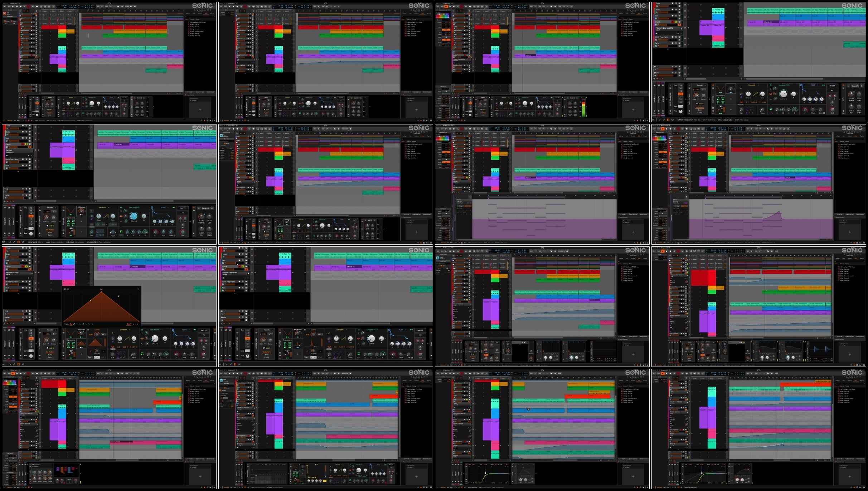Screen dimensions: 868x491
Task: Open 'Polymer • Curves Mode' lane chooser
Action: tap(18, 274)
